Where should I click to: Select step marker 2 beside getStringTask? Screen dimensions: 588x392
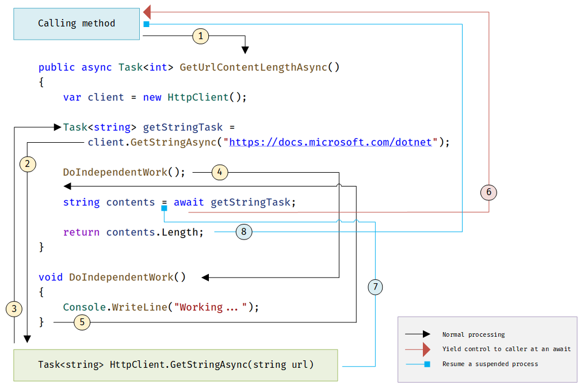coord(27,164)
